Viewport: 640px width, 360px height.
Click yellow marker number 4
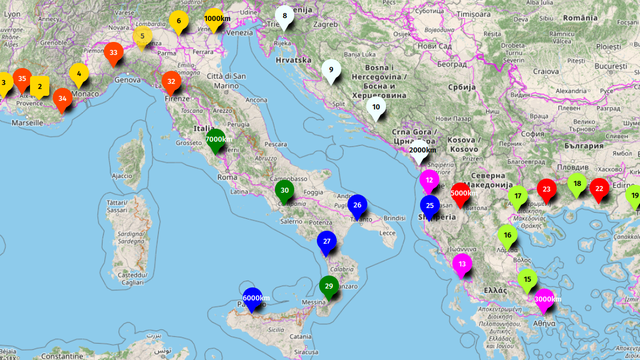(x=79, y=76)
